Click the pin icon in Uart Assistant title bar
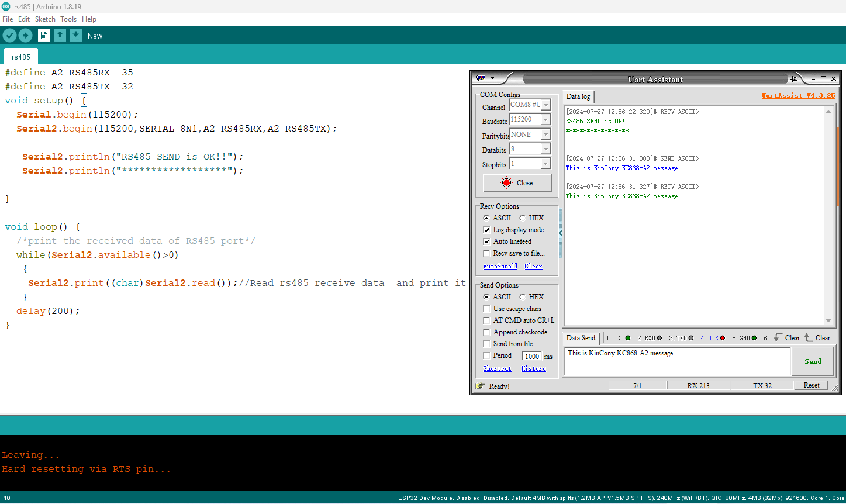Viewport: 846px width, 504px height. coord(794,79)
